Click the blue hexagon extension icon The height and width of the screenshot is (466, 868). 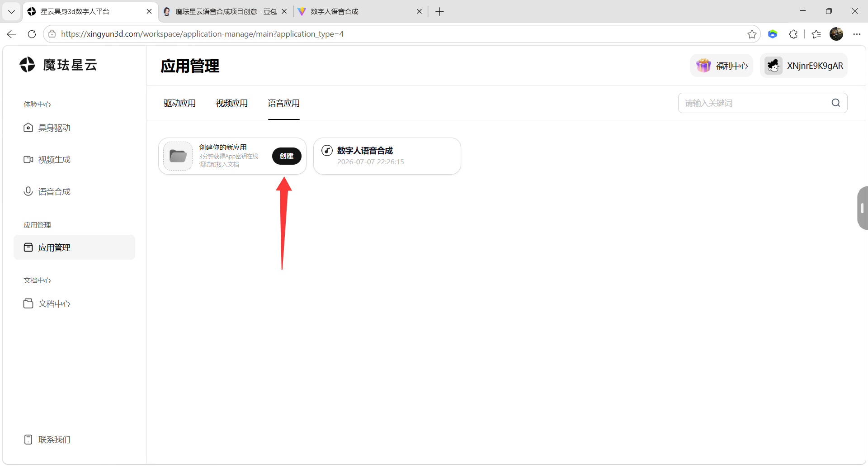click(x=773, y=34)
